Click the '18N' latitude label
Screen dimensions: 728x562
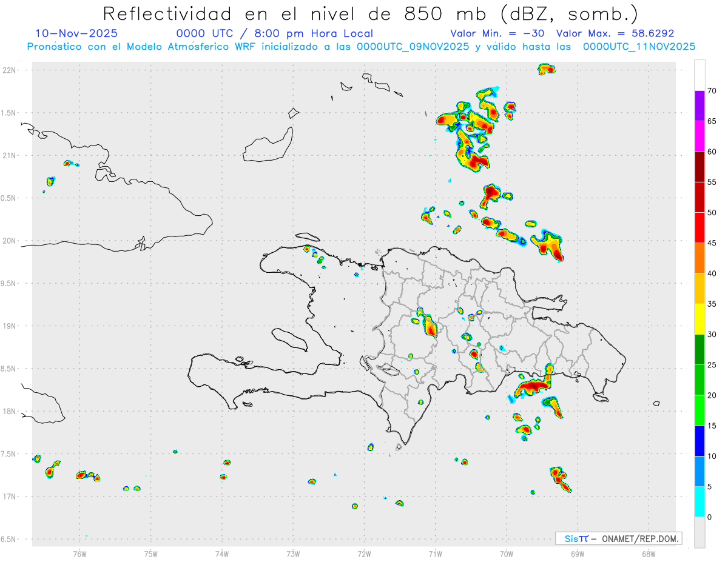click(9, 412)
